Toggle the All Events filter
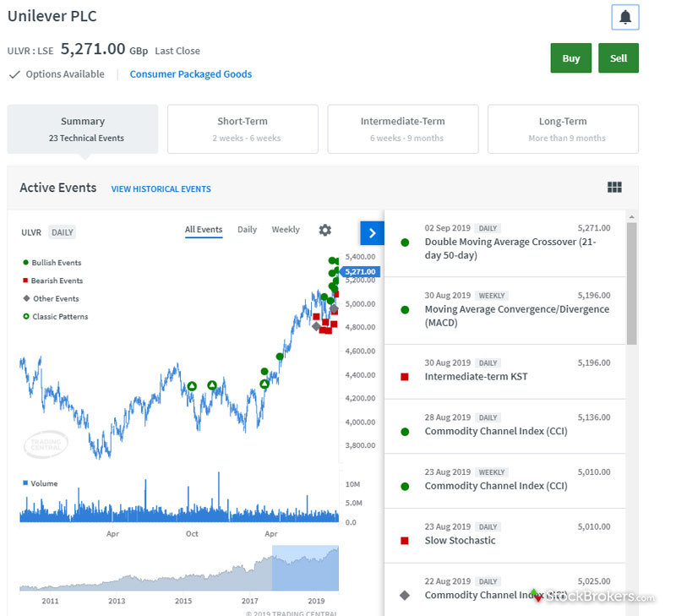676x616 pixels. (204, 228)
